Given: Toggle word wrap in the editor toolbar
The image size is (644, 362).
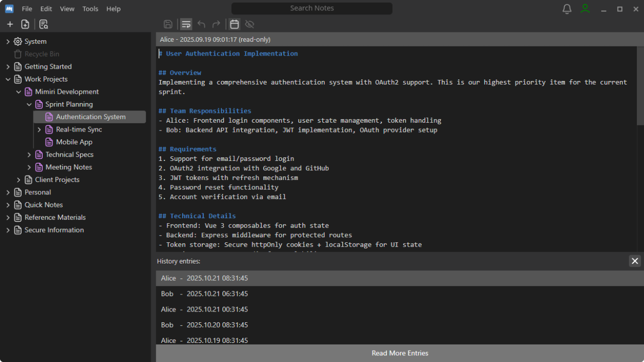Looking at the screenshot, I should pos(186,24).
